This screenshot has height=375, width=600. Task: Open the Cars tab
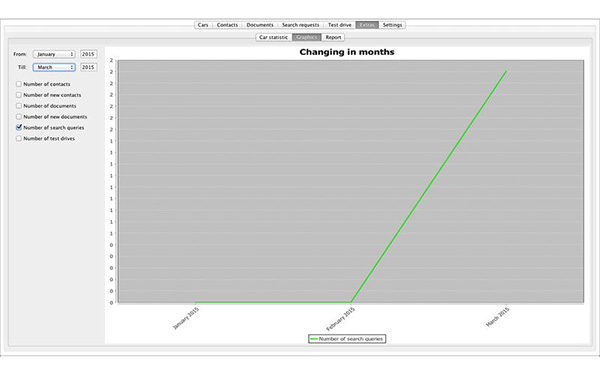203,25
